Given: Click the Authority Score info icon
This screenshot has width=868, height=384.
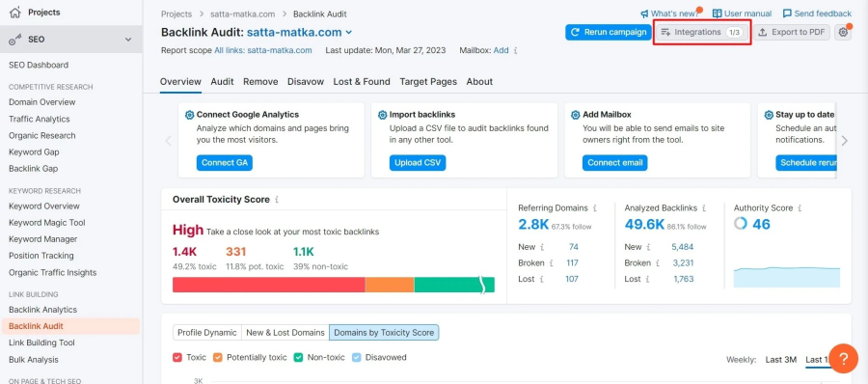Looking at the screenshot, I should pos(800,208).
